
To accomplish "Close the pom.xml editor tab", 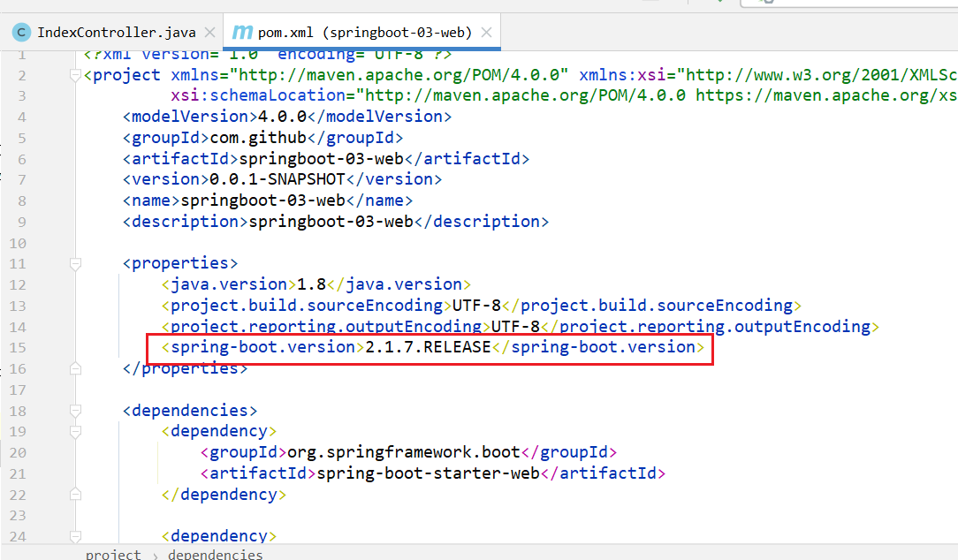I will click(485, 33).
